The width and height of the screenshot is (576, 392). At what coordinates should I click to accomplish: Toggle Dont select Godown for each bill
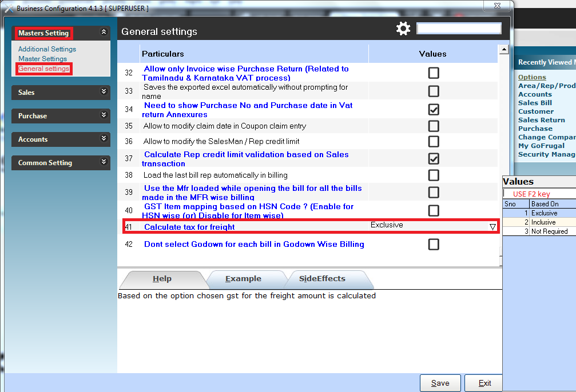[x=434, y=245]
